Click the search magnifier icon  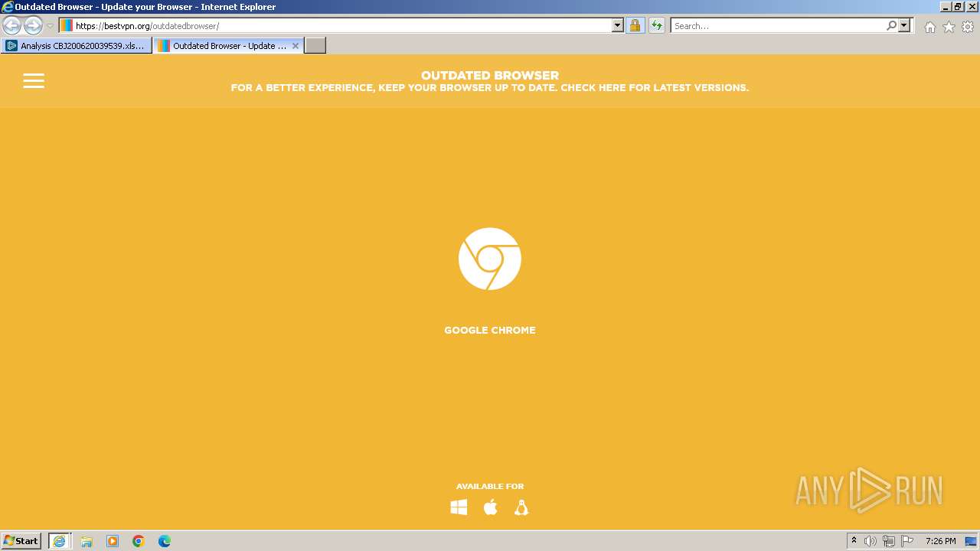tap(891, 25)
